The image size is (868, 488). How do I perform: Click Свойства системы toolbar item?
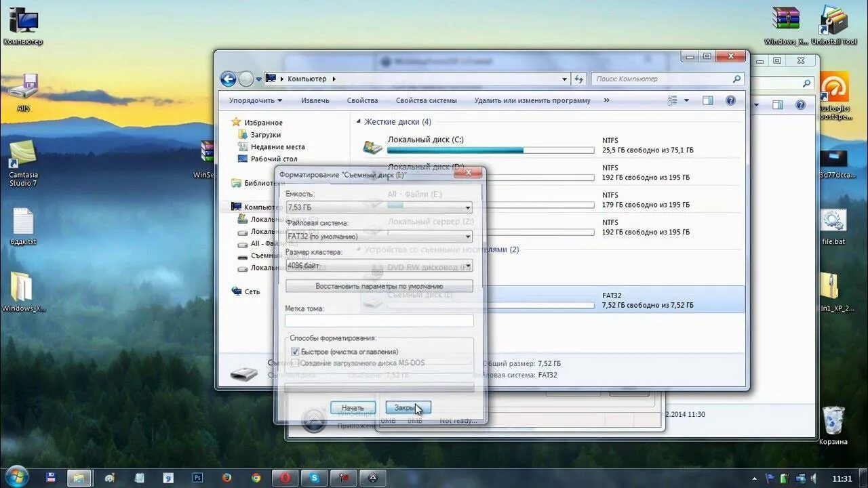click(x=426, y=100)
